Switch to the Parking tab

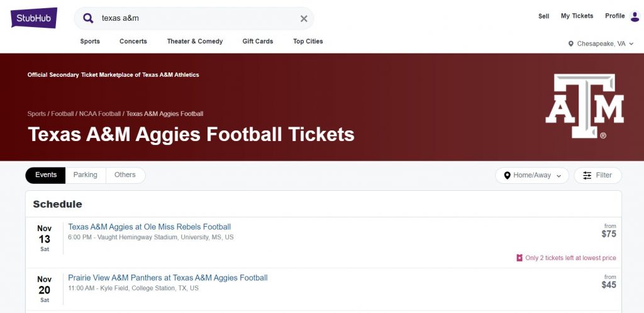tap(86, 175)
